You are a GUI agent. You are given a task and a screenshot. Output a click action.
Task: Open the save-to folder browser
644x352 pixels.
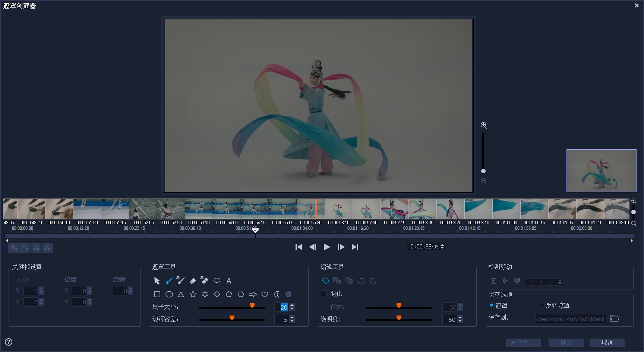click(615, 319)
